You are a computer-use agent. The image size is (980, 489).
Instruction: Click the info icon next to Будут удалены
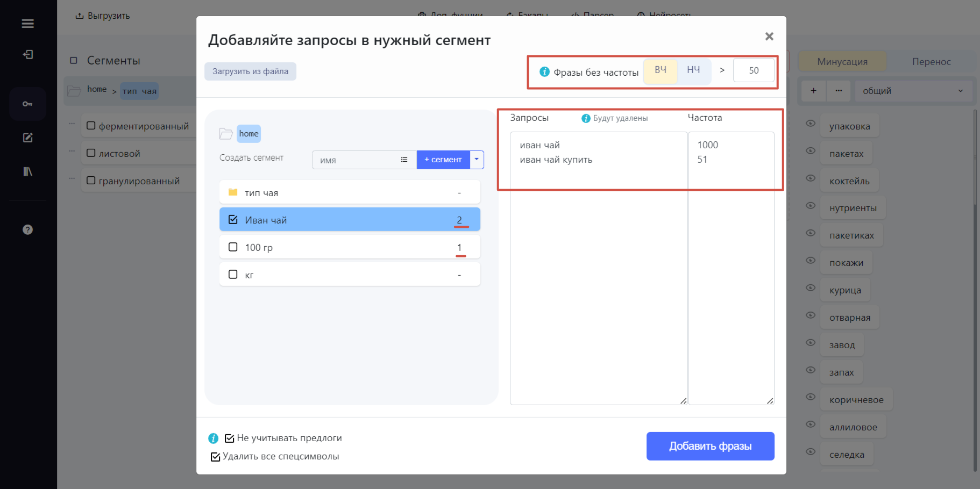pos(586,118)
